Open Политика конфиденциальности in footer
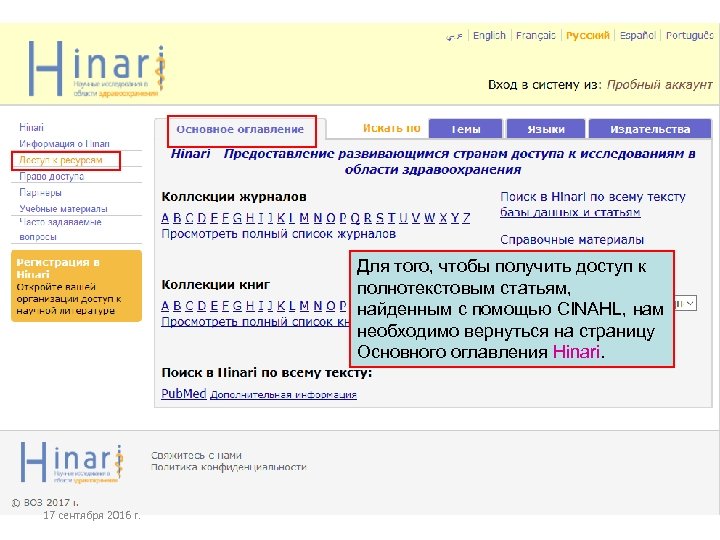This screenshot has width=720, height=540. pyautogui.click(x=228, y=467)
